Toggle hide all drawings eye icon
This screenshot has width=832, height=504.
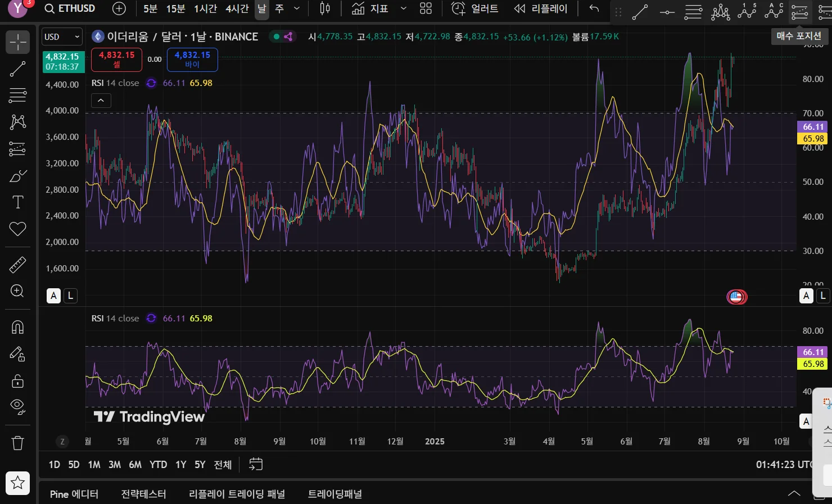(17, 406)
